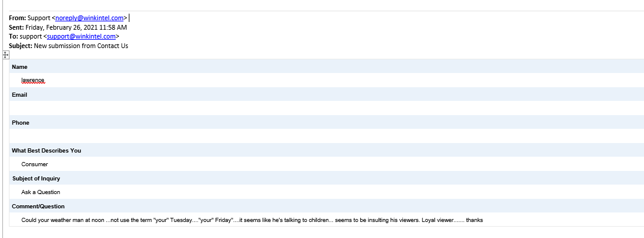Click the 'What Best Describes You' header
Image resolution: width=644 pixels, height=238 pixels.
(46, 151)
